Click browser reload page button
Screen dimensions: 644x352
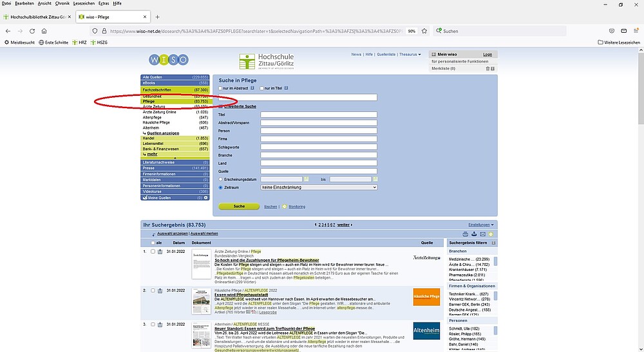pos(37,31)
